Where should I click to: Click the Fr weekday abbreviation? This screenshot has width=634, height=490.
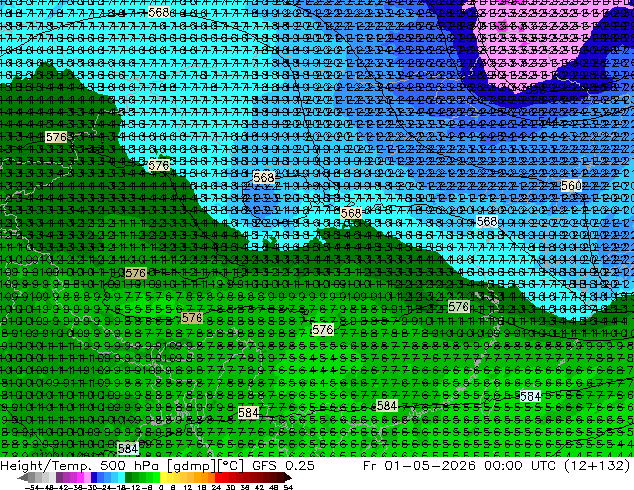click(x=370, y=466)
